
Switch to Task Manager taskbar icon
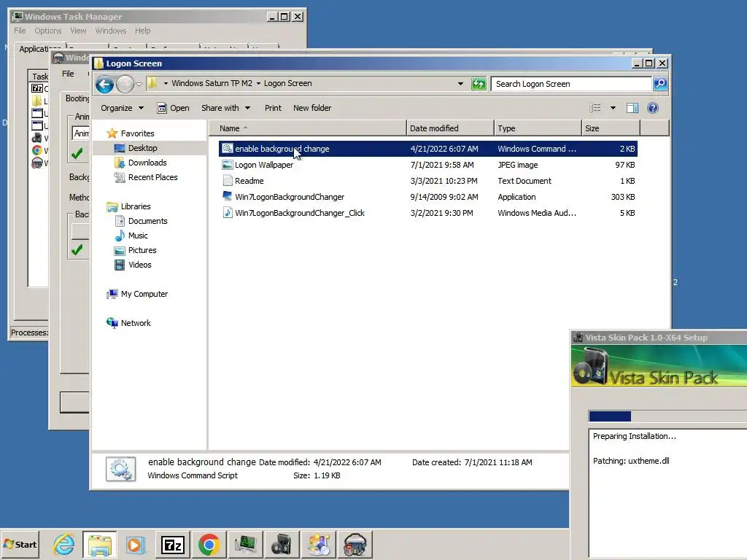245,544
